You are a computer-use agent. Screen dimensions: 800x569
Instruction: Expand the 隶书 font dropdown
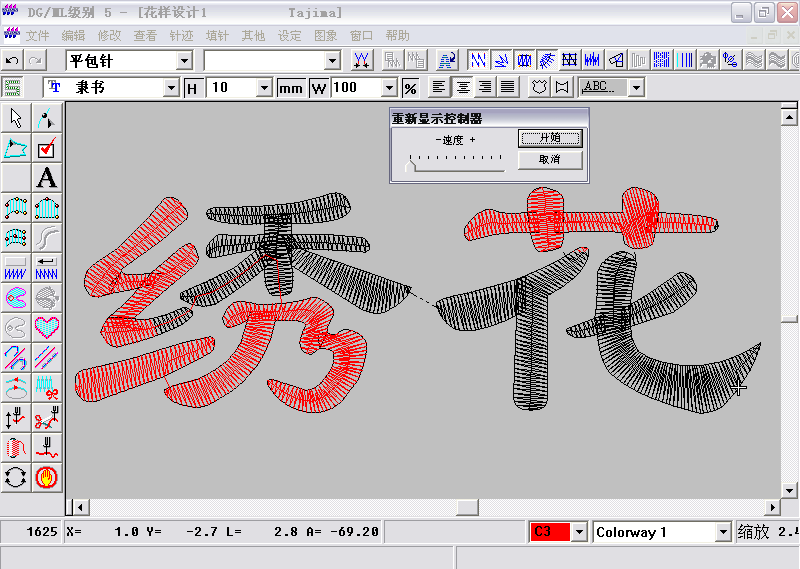(x=171, y=88)
